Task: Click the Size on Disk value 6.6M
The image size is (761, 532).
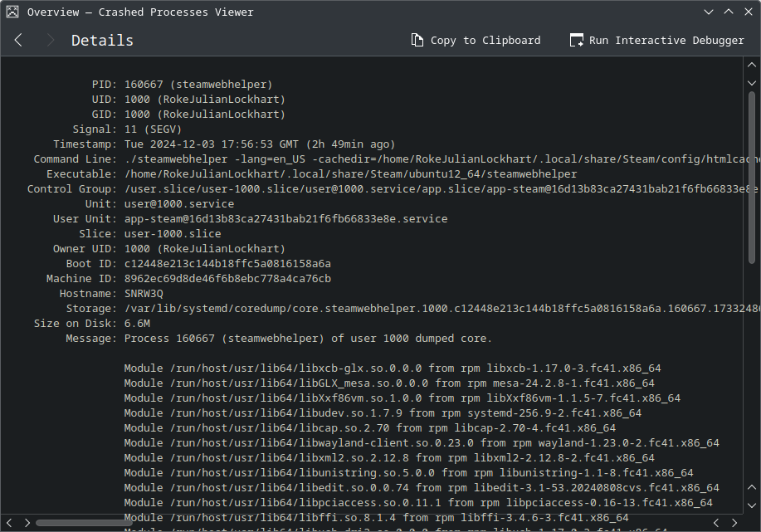Action: [x=137, y=324]
